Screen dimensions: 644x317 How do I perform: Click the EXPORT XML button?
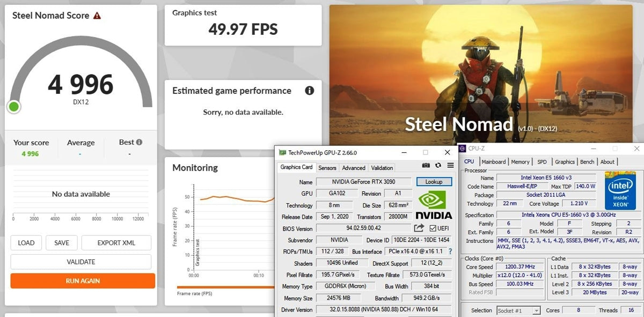116,242
